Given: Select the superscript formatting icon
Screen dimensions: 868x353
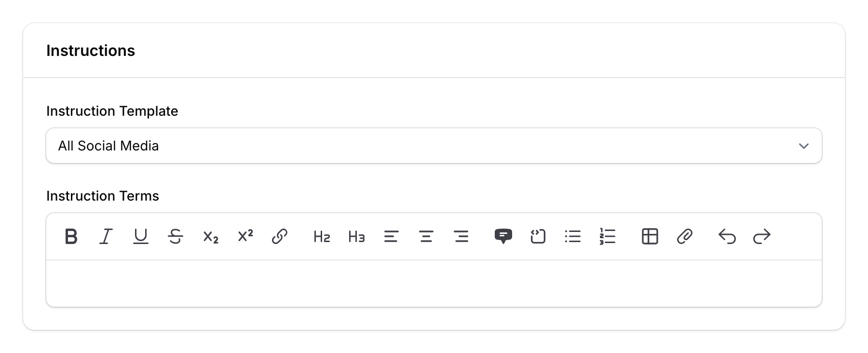Looking at the screenshot, I should (x=244, y=236).
